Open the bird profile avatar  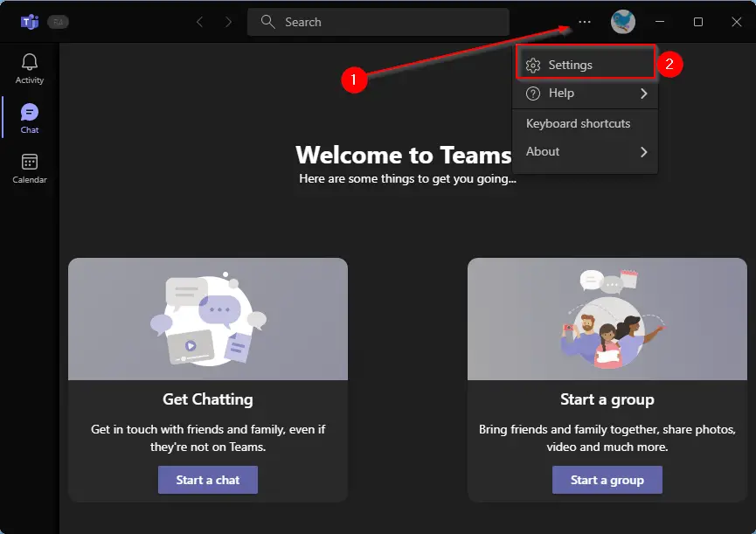(x=623, y=22)
